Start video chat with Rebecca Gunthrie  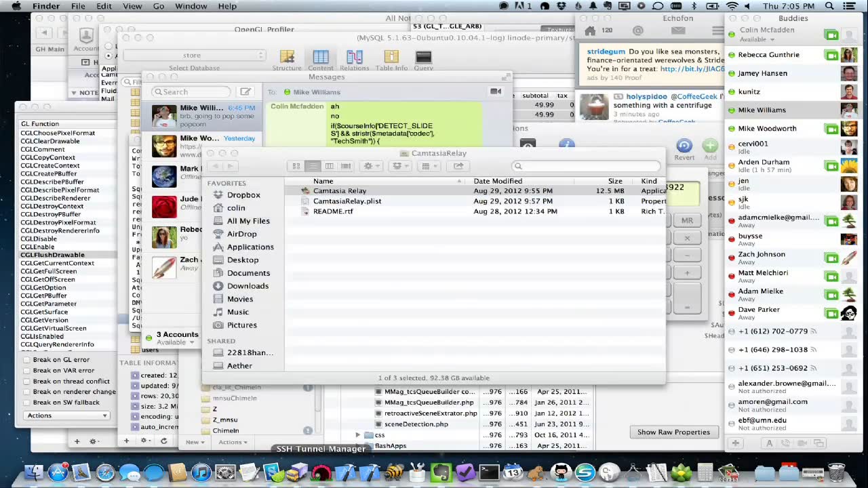point(831,55)
